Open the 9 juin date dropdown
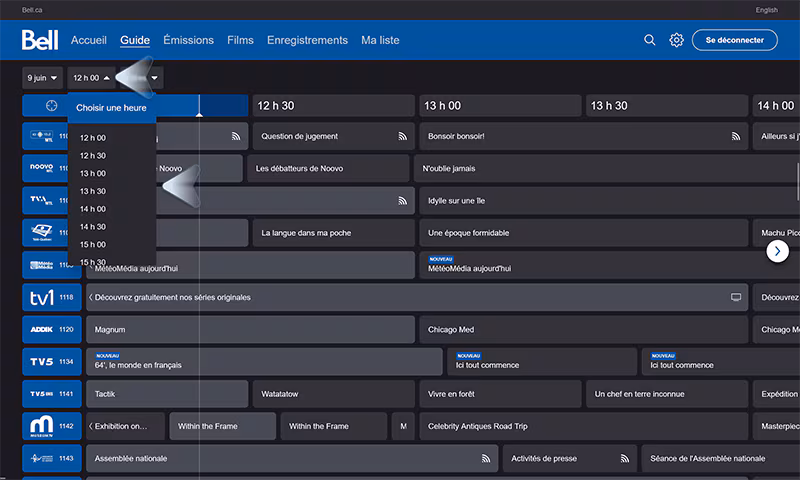Image resolution: width=800 pixels, height=480 pixels. coord(42,78)
